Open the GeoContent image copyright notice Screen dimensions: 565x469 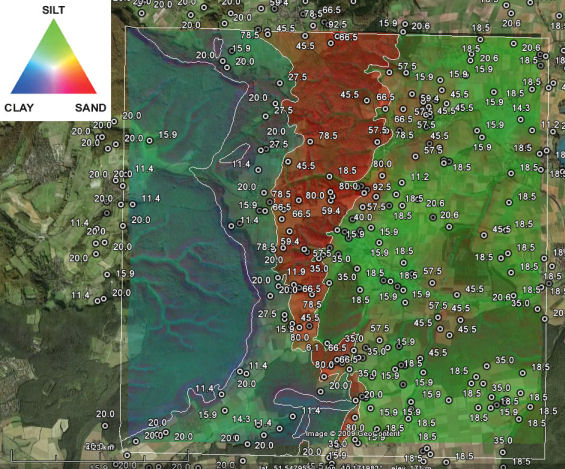click(x=352, y=433)
